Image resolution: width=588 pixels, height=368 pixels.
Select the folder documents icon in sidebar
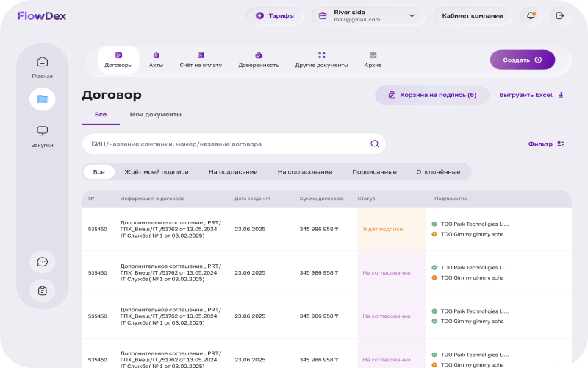[42, 99]
